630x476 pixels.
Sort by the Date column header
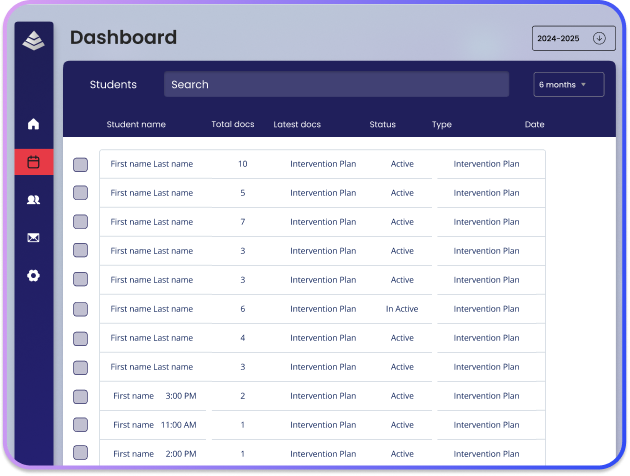(534, 125)
